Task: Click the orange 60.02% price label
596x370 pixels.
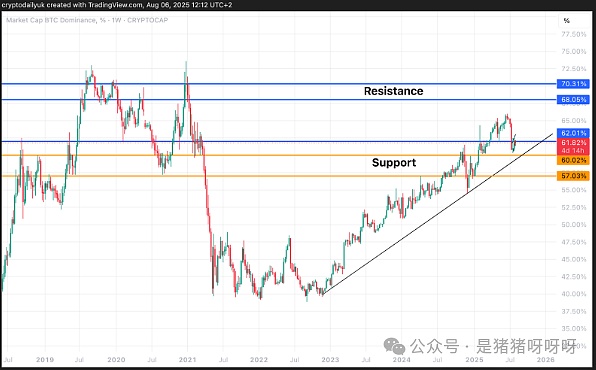Action: pyautogui.click(x=573, y=160)
